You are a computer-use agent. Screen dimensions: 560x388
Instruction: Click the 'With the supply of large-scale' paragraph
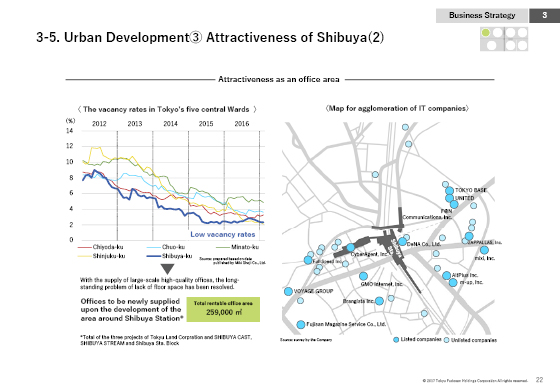point(159,283)
